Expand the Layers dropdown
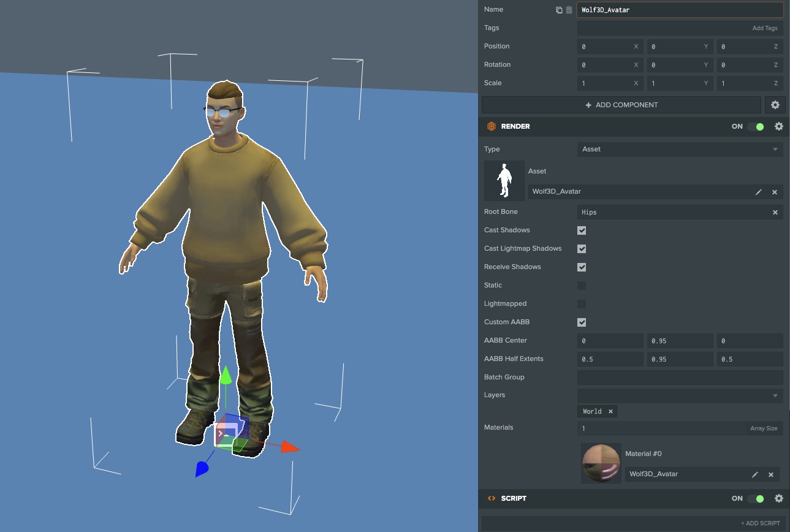Viewport: 790px width, 532px height. coord(680,395)
